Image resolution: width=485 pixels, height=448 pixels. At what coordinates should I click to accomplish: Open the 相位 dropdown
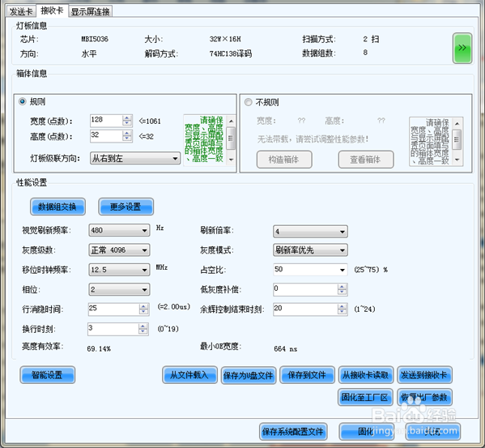pos(119,289)
